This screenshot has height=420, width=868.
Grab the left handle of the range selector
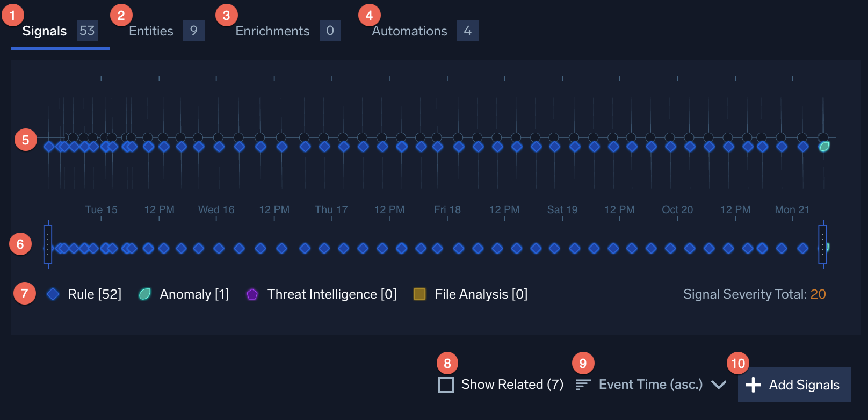click(48, 244)
